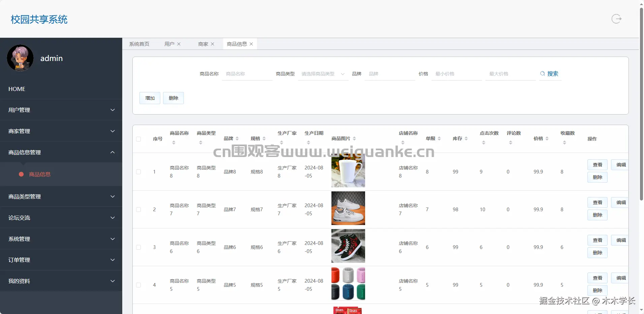Check the checkbox for 商品名称6
Image resolution: width=644 pixels, height=314 pixels.
point(138,247)
